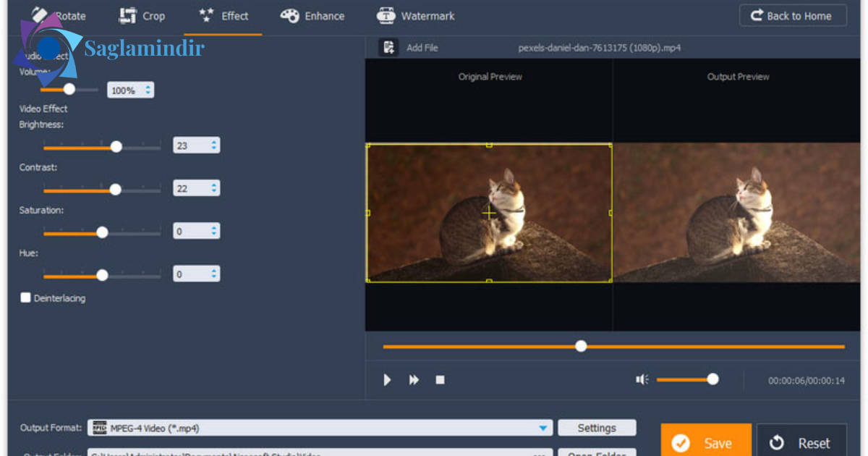
Task: Click the Add File icon
Action: (x=389, y=48)
